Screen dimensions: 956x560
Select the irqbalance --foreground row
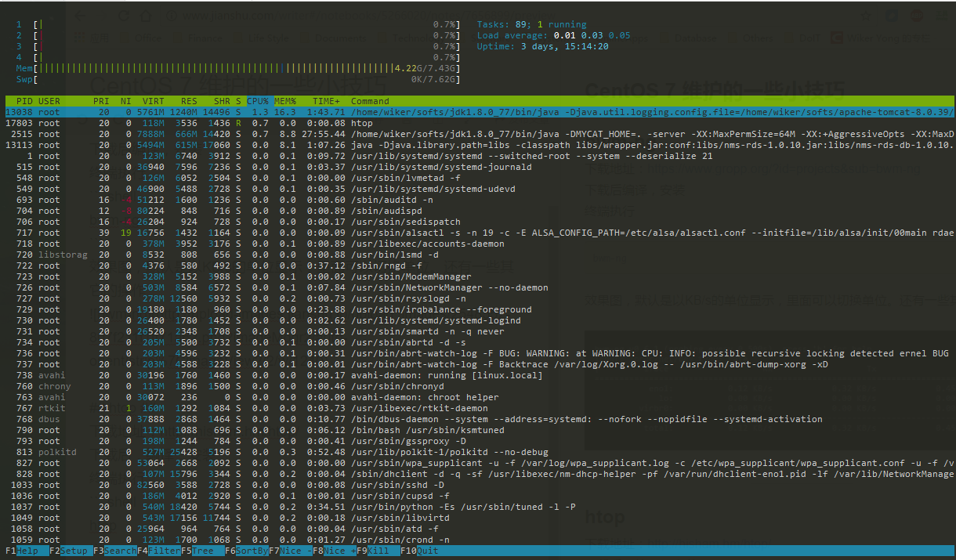point(478,309)
